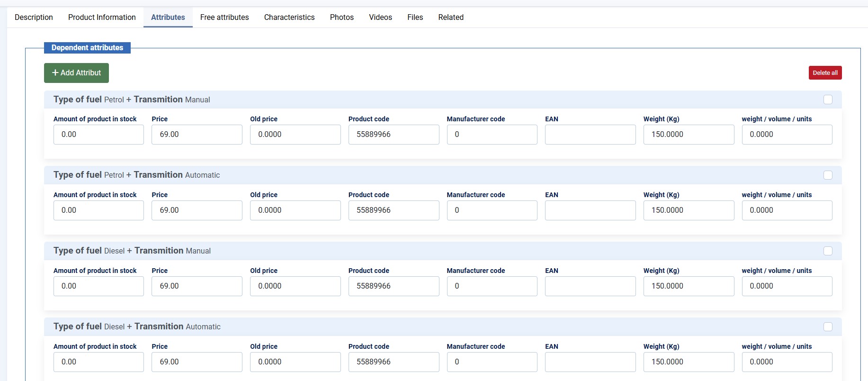Switch to the Photos tab
Screen dimensions: 868x381
(x=342, y=18)
